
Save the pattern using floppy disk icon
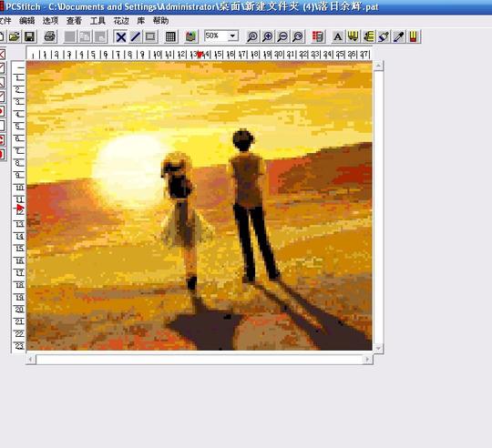point(29,36)
